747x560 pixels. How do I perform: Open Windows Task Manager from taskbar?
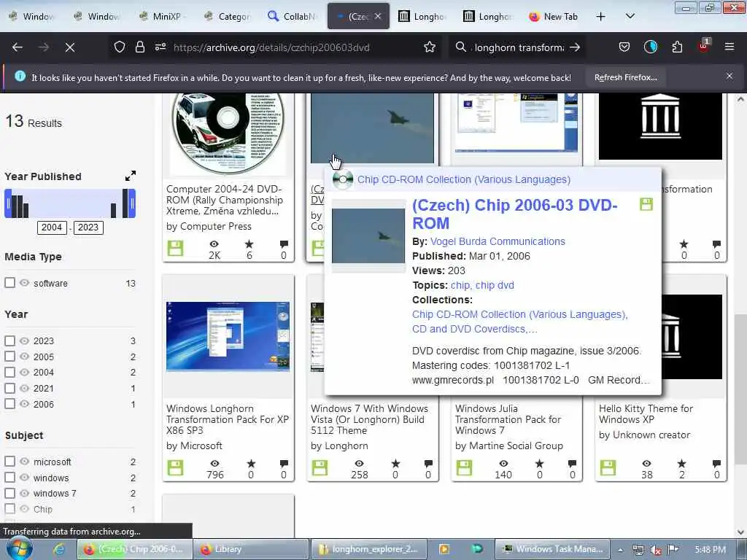[553, 549]
